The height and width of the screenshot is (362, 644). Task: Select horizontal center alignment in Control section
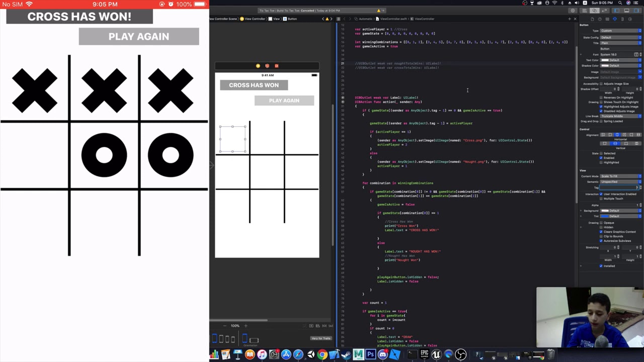tap(617, 135)
